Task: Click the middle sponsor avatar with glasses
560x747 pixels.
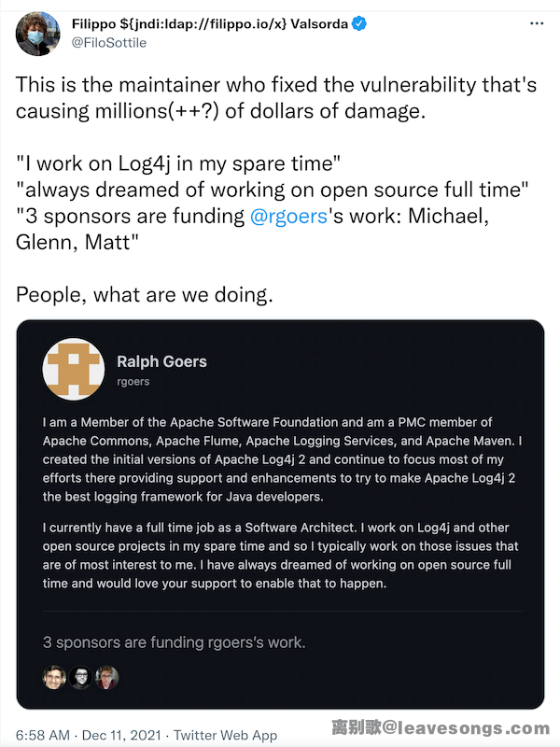Action: (x=81, y=677)
